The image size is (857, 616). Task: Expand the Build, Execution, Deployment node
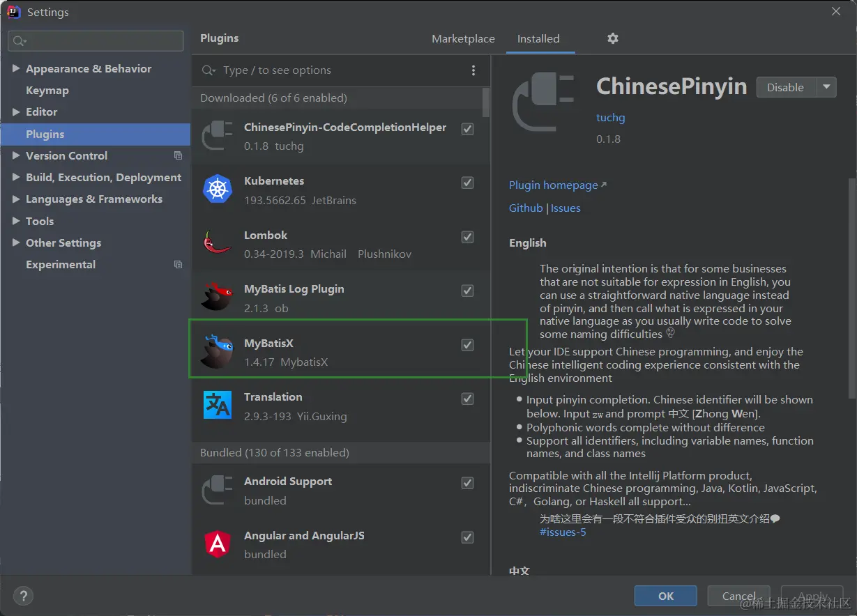click(16, 177)
